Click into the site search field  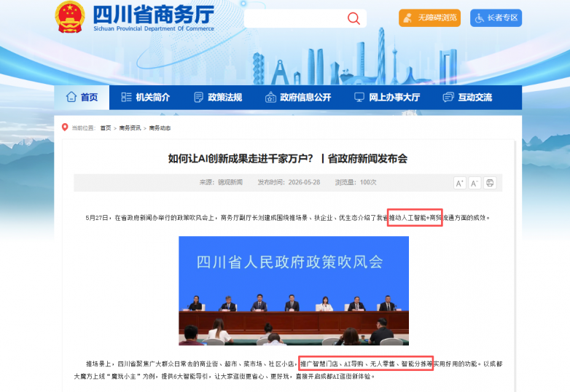tap(294, 18)
